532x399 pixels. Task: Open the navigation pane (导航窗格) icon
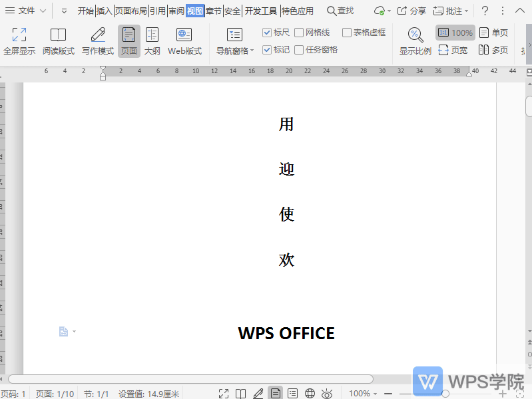click(234, 35)
